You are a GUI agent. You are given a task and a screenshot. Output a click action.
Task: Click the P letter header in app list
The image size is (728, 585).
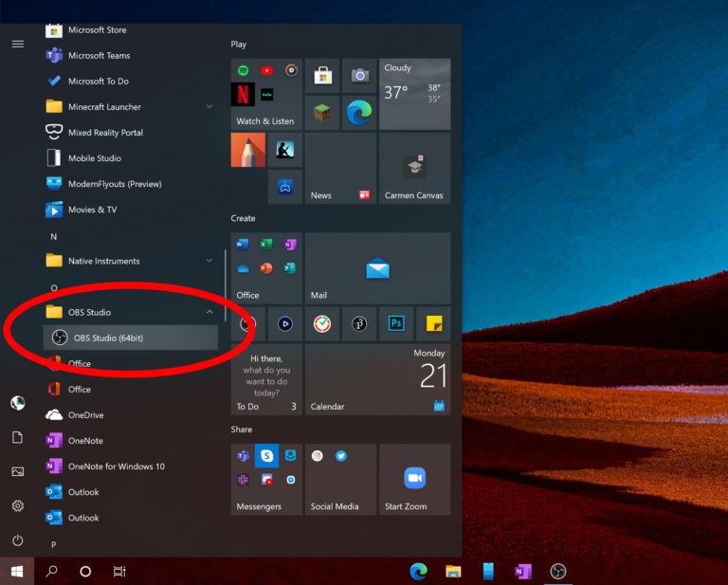point(54,544)
